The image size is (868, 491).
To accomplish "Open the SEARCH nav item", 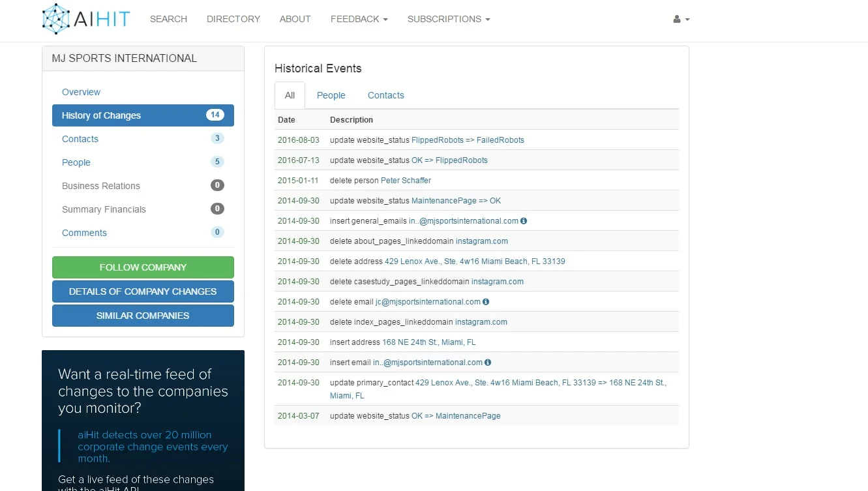I will point(168,19).
